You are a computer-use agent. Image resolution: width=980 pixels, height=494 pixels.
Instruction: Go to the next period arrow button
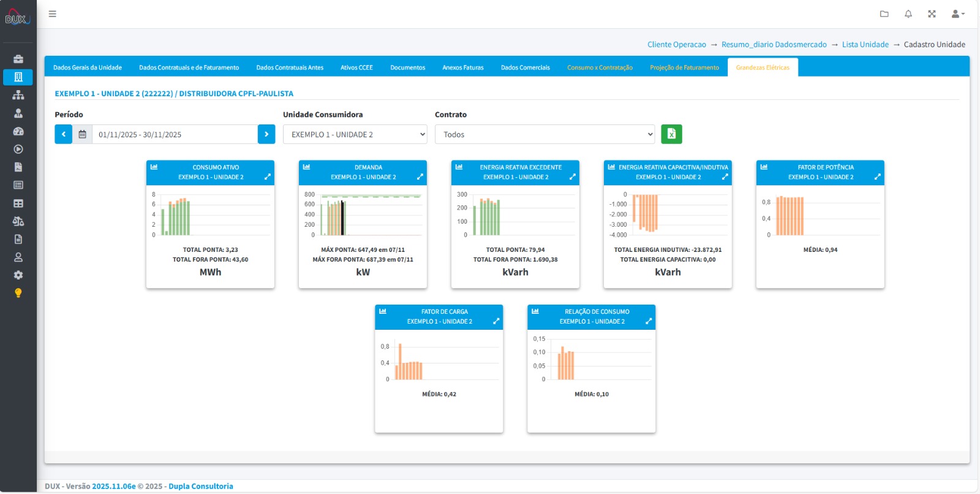tap(266, 134)
